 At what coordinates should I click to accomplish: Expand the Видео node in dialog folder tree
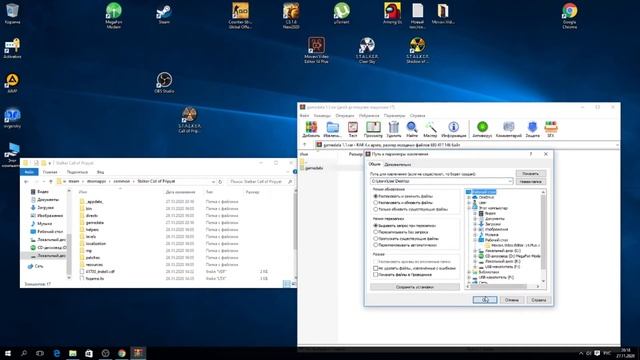(475, 213)
